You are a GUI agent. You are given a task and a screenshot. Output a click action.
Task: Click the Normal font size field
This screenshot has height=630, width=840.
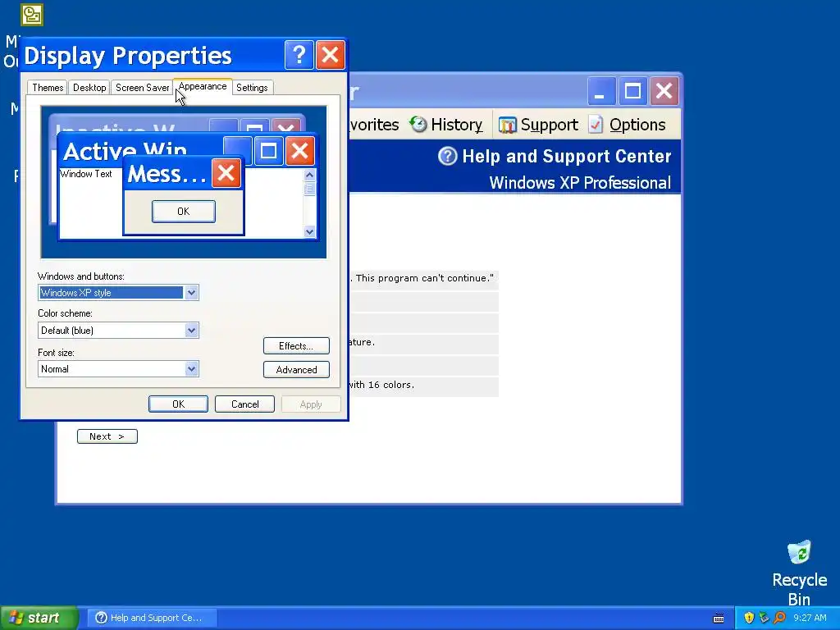111,368
